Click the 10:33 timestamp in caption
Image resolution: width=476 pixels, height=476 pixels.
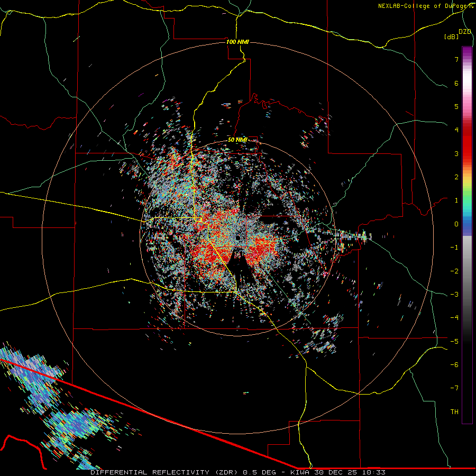tap(375, 472)
